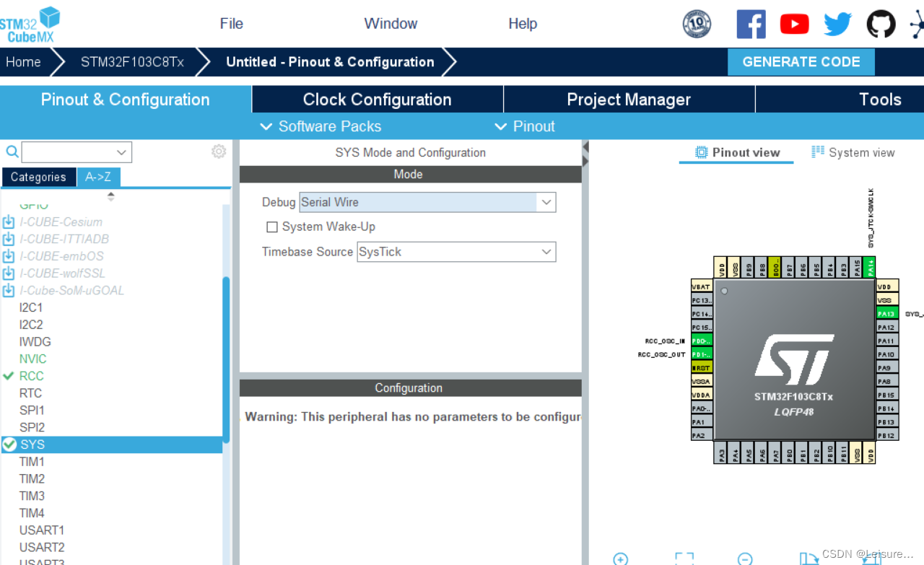Collapse the mode panel using the top arrow

point(585,147)
